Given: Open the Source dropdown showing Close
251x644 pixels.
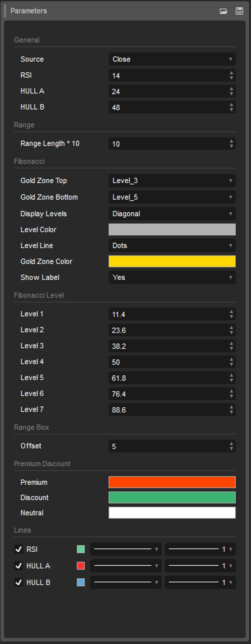Looking at the screenshot, I should click(x=172, y=59).
